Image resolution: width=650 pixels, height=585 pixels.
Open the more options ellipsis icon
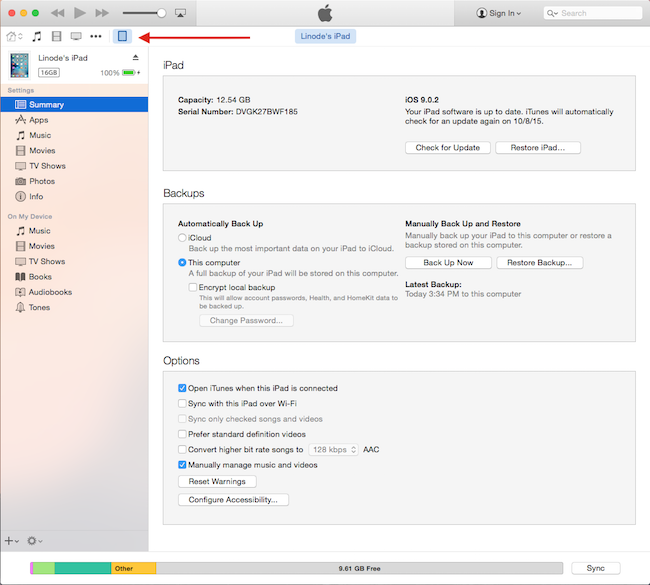[x=96, y=36]
